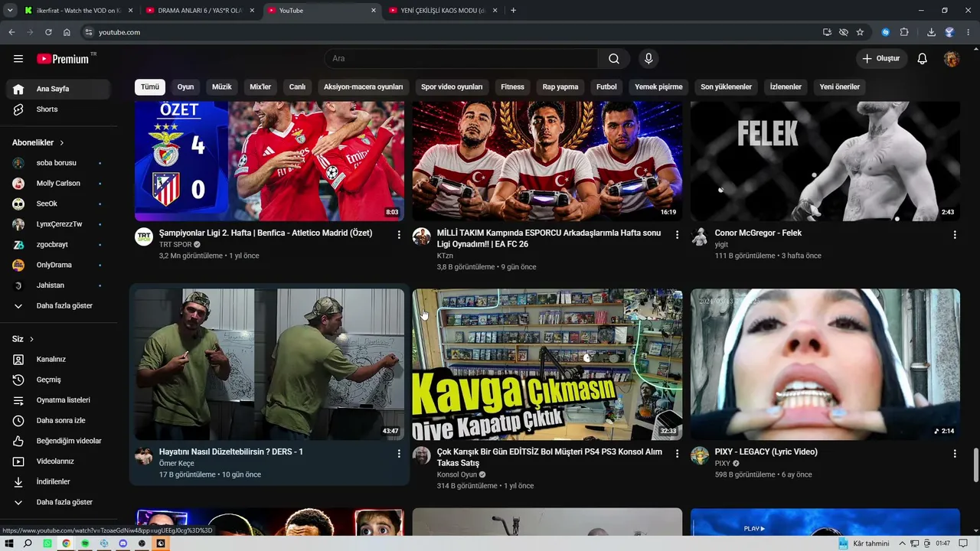Open Shorts from the sidebar
This screenshot has height=551, width=980.
pyautogui.click(x=58, y=109)
